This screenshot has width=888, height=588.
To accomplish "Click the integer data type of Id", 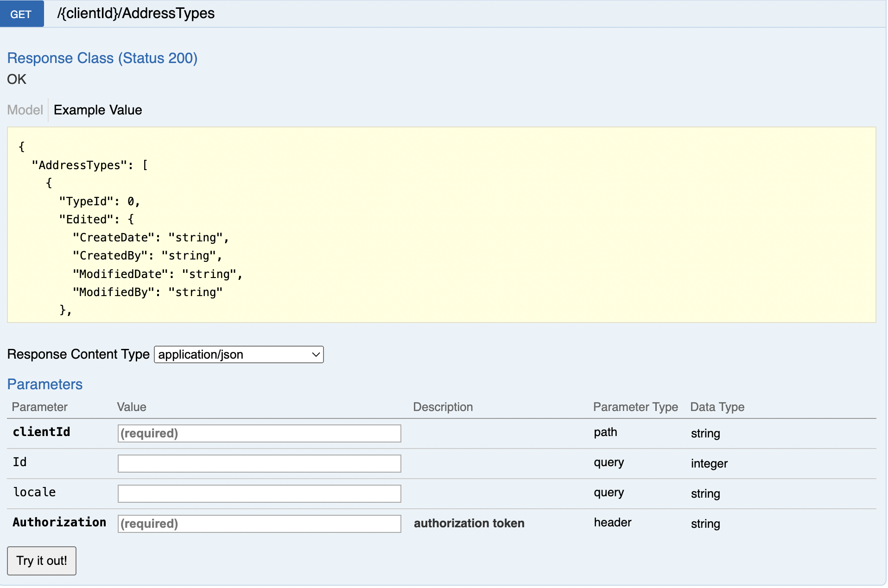I will click(709, 464).
